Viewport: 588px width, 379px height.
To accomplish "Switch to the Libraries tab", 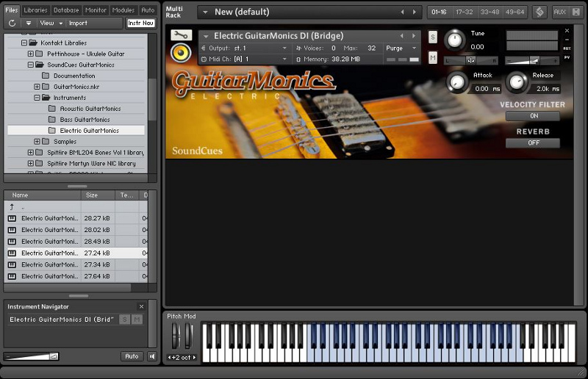I will 35,10.
